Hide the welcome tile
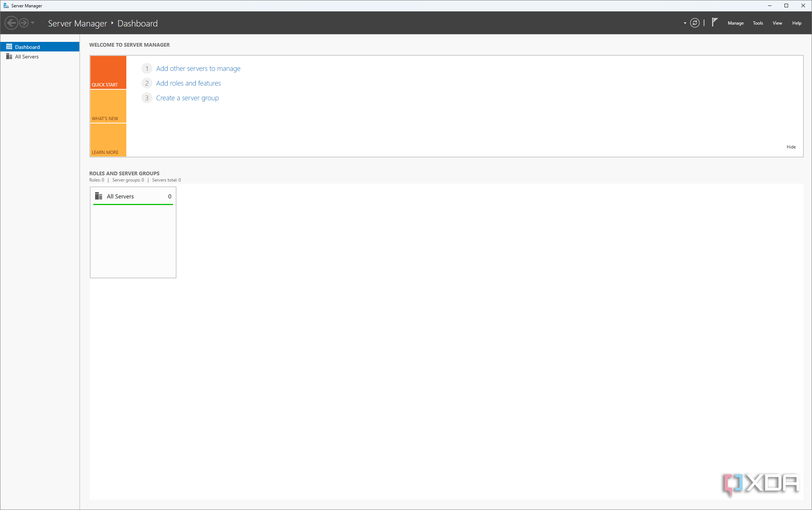The image size is (812, 510). (x=791, y=147)
